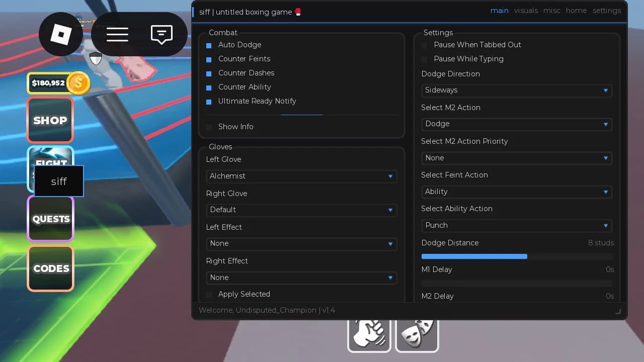Open the Dodge Direction Sideways dropdown
644x362 pixels.
517,90
